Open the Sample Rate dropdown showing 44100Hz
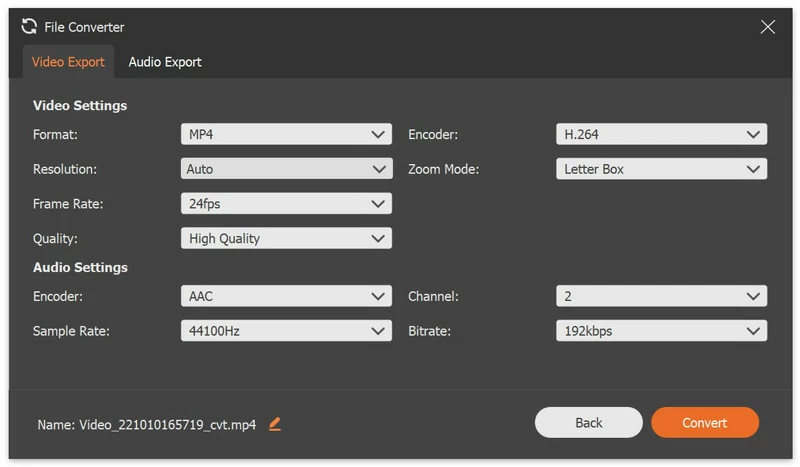Viewport: 800px width, 467px height. pyautogui.click(x=286, y=331)
